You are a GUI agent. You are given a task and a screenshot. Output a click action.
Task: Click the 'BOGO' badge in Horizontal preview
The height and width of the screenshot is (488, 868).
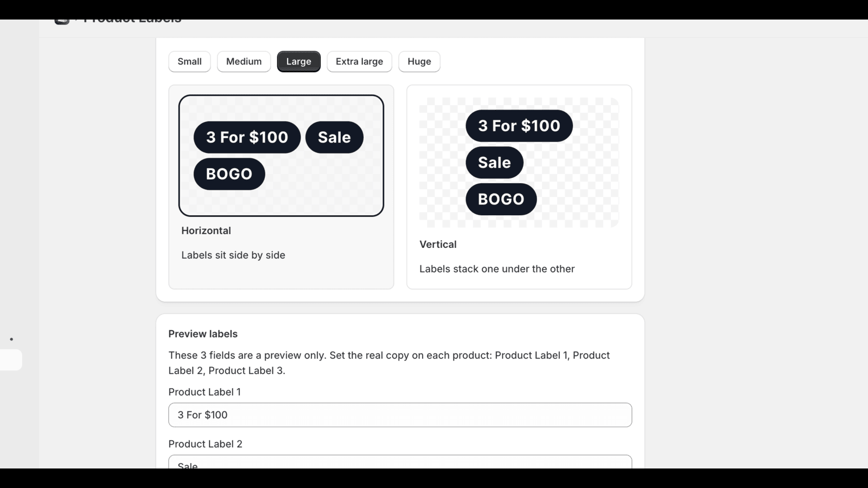click(229, 174)
